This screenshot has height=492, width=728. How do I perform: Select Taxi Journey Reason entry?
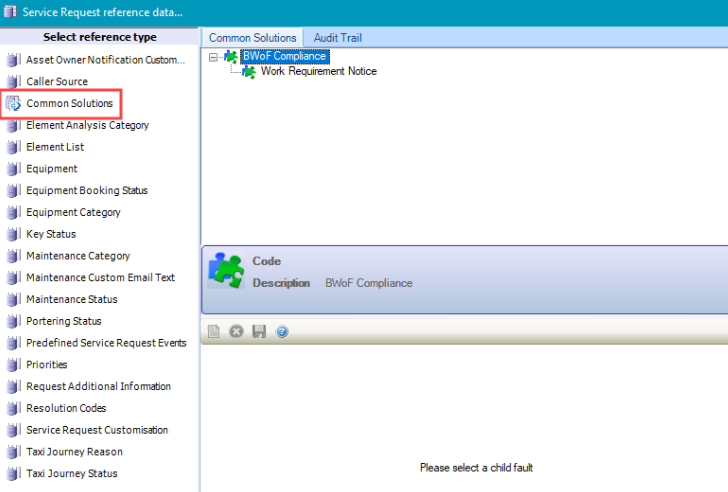[73, 452]
